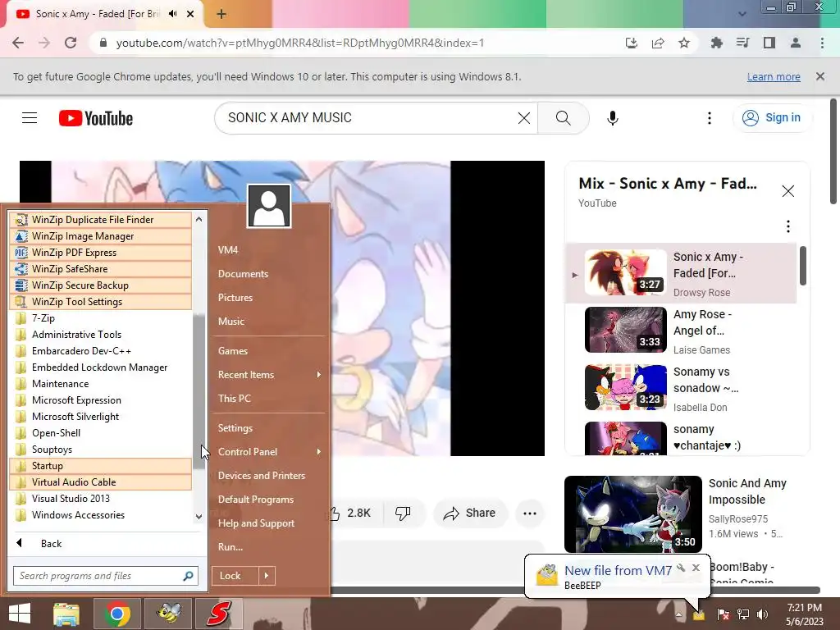Open Mix playlist options menu
Viewport: 840px width, 630px height.
pyautogui.click(x=788, y=226)
